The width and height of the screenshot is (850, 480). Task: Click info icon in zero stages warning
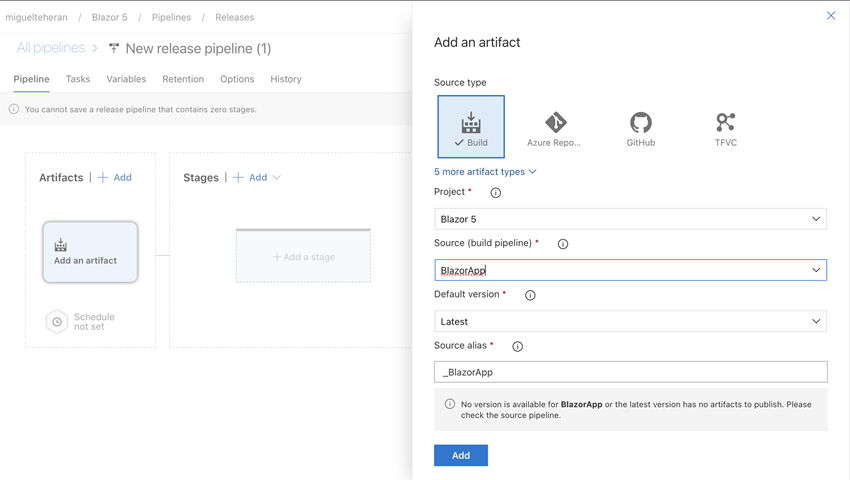(x=14, y=109)
